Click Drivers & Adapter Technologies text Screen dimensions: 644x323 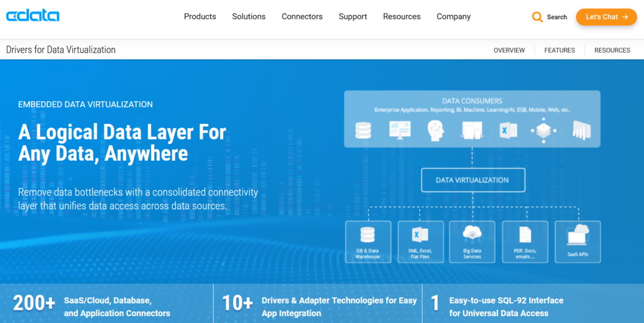click(339, 307)
